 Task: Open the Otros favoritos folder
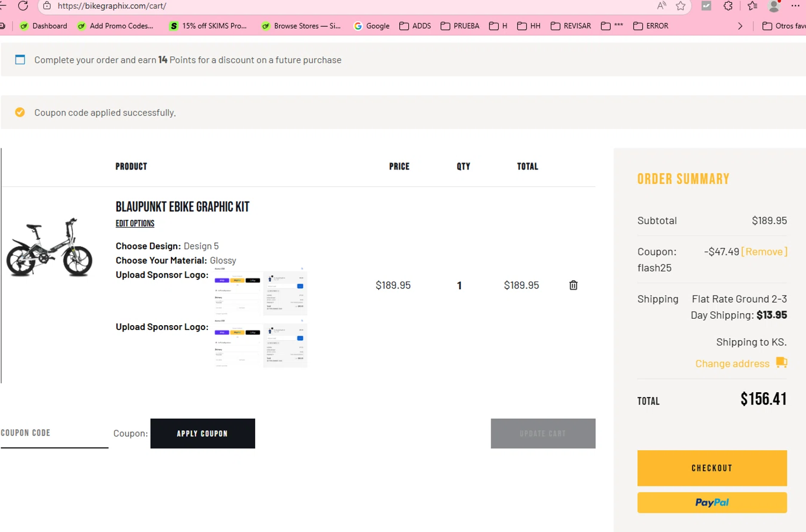(x=784, y=26)
